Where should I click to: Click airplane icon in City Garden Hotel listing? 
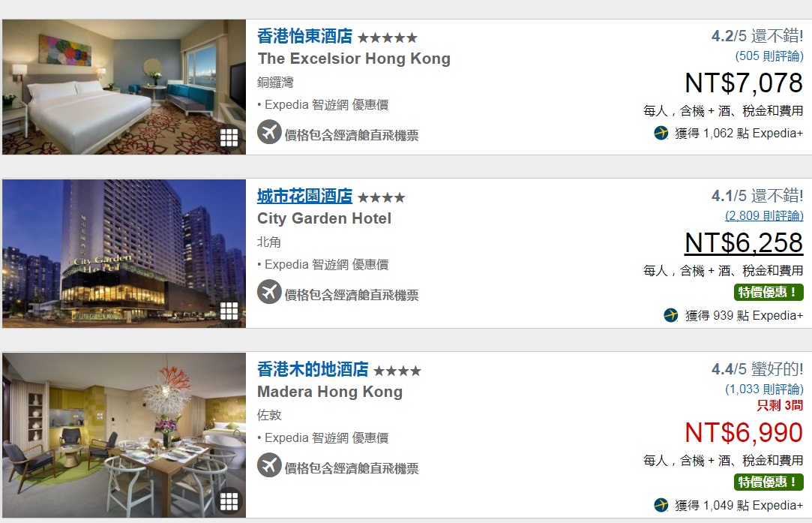pos(269,292)
